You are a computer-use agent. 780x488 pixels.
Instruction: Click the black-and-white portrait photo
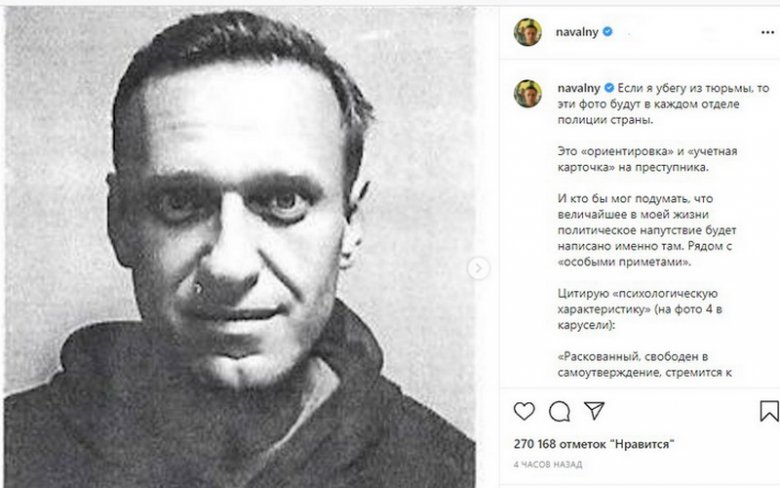click(x=240, y=246)
